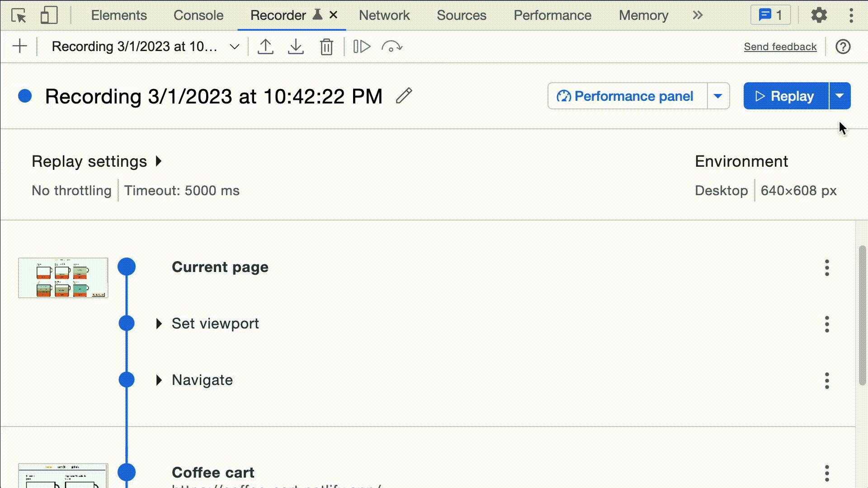
Task: Click the Send feedback link
Action: (x=780, y=46)
